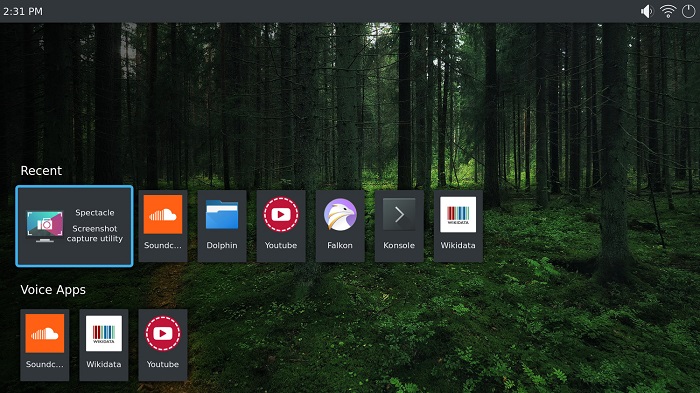
Task: Select the Recent section heading
Action: [x=41, y=171]
